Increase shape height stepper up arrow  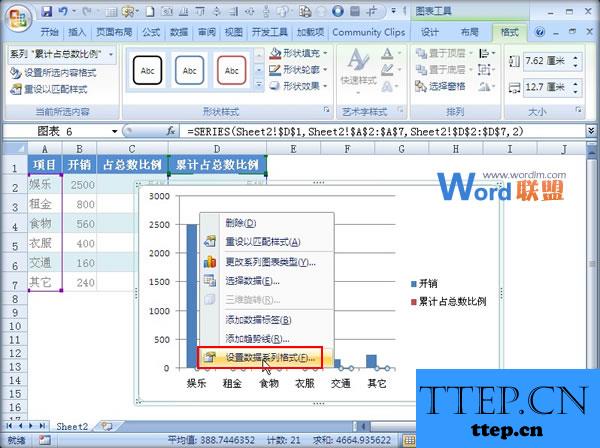(x=576, y=57)
